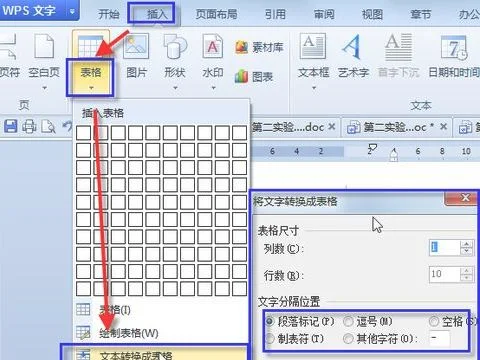
Task: Select the 其他字符(O) radio button
Action: pos(348,339)
